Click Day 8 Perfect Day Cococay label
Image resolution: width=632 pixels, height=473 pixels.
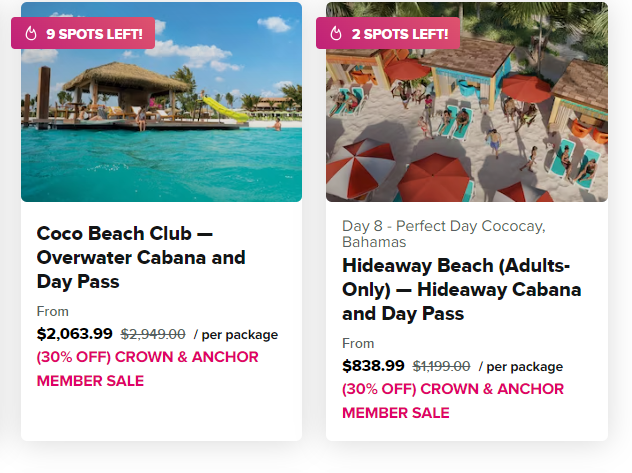[x=443, y=234]
